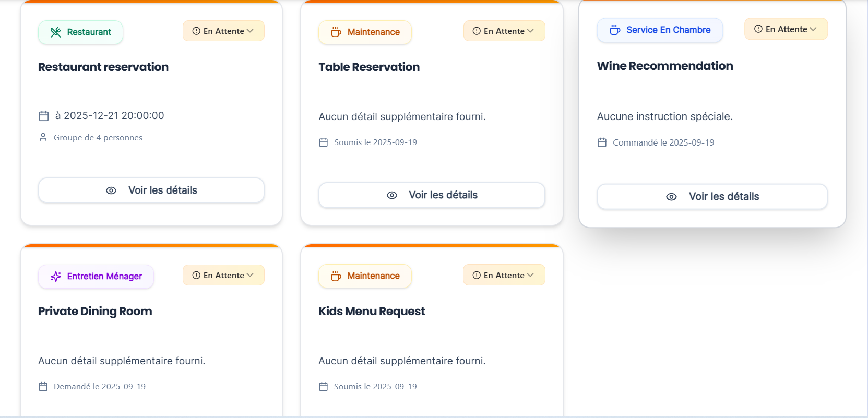
Task: Click the Restaurant reservation title
Action: 103,67
